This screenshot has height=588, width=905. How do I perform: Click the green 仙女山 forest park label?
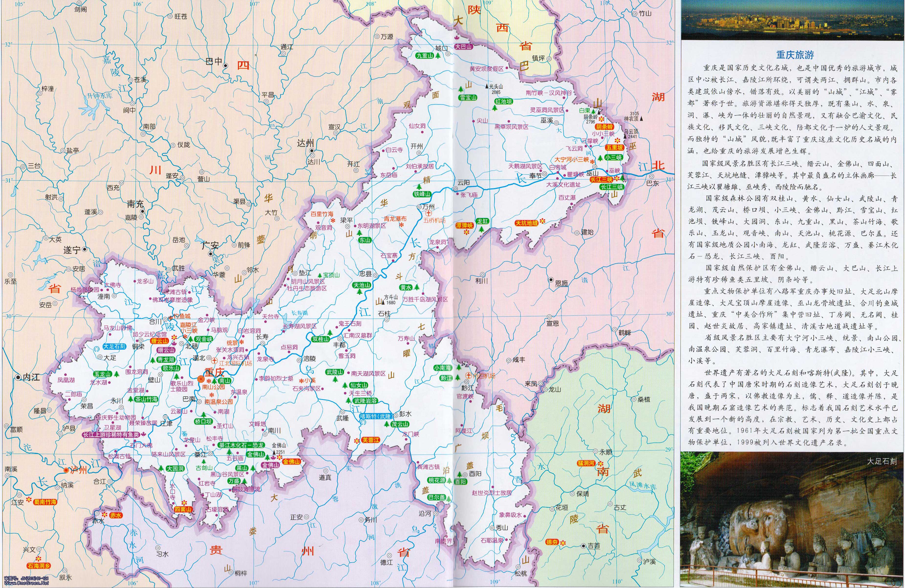point(359,385)
